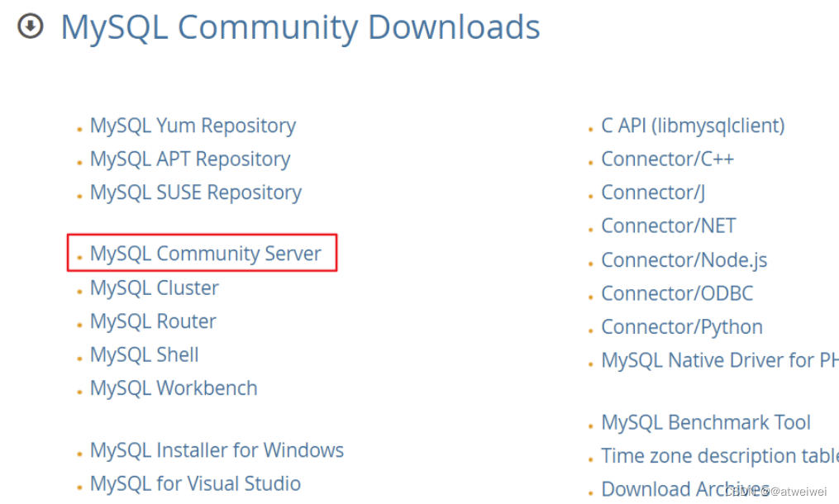This screenshot has width=839, height=504.
Task: Open MySQL for Visual Studio link
Action: point(195,483)
